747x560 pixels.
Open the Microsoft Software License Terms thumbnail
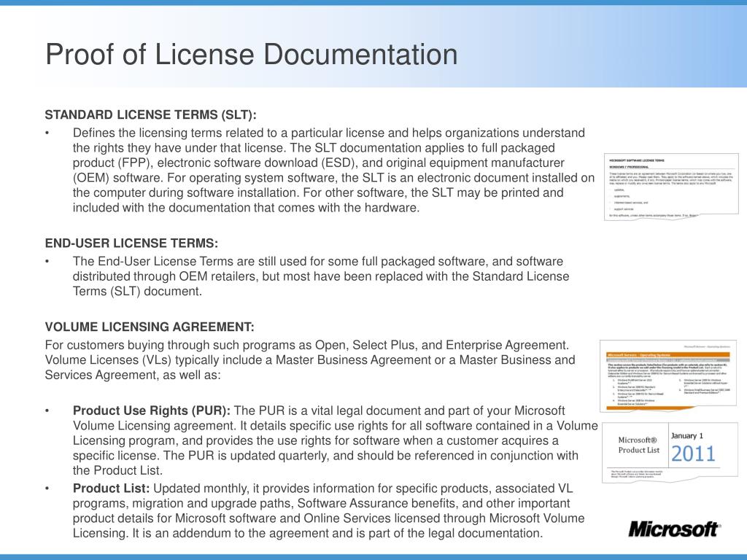671,187
